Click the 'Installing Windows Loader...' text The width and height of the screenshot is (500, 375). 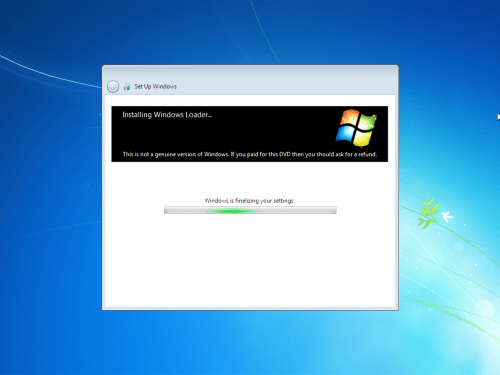click(x=167, y=115)
